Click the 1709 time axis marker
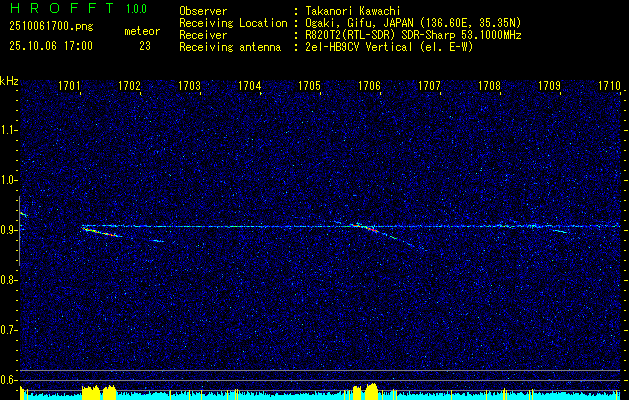The width and height of the screenshot is (629, 400). tap(549, 85)
